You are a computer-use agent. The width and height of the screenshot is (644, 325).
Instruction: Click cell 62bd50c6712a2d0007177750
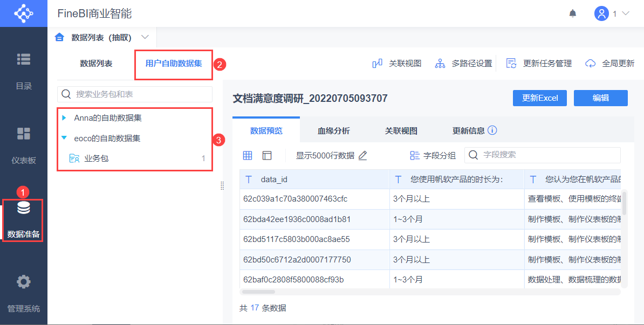click(x=314, y=259)
